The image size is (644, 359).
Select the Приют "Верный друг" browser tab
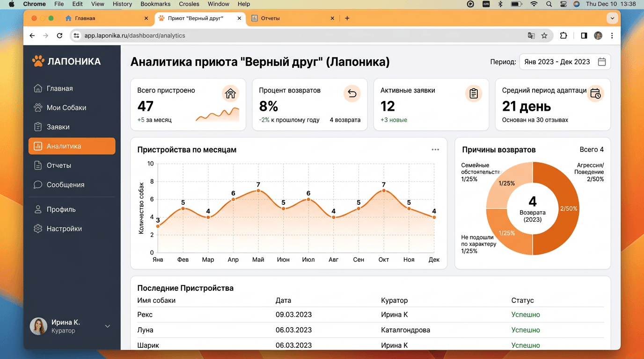(200, 18)
